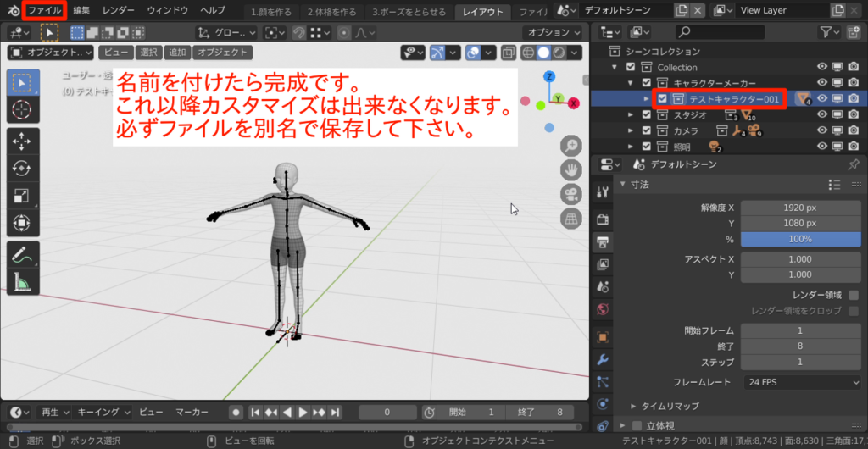Viewport: 868px width, 449px height.
Task: Click the red X axis gizmo
Action: pos(574,103)
